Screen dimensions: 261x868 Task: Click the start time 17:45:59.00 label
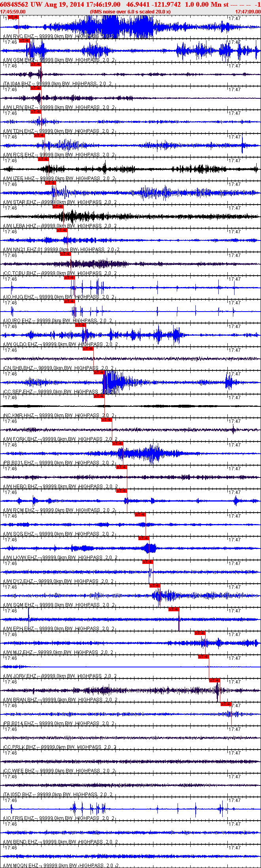pos(13,12)
